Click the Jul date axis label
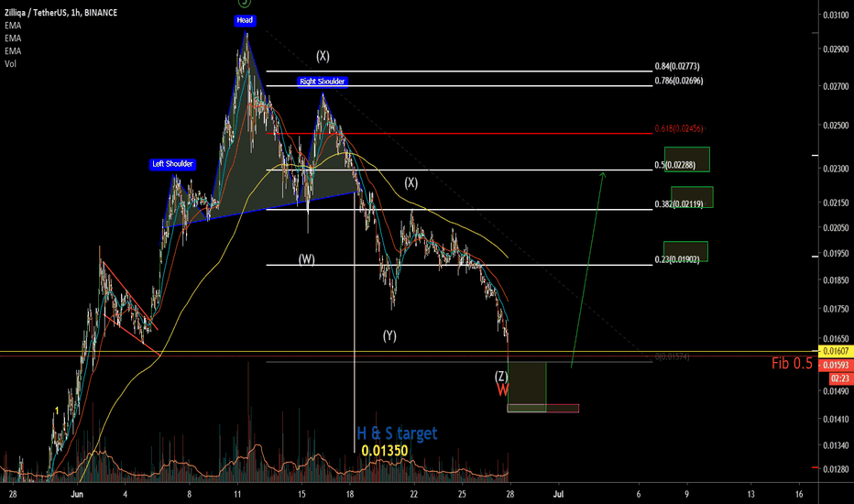Image resolution: width=854 pixels, height=504 pixels. (558, 494)
